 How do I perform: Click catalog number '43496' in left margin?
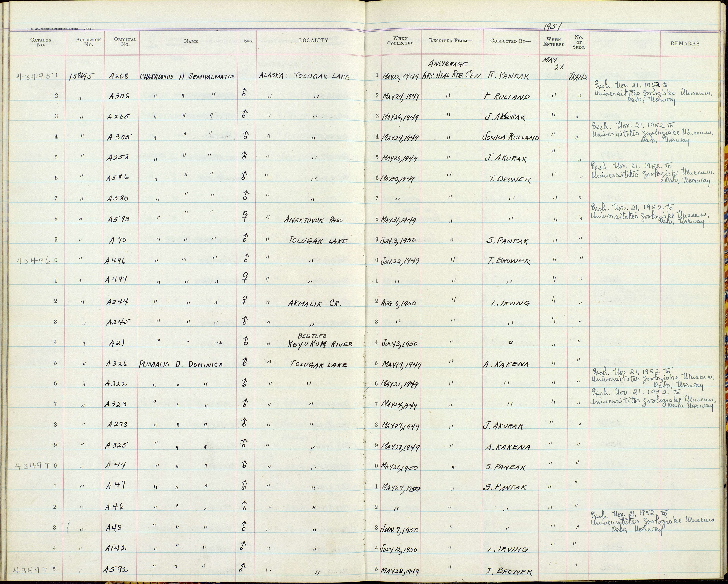(x=33, y=260)
